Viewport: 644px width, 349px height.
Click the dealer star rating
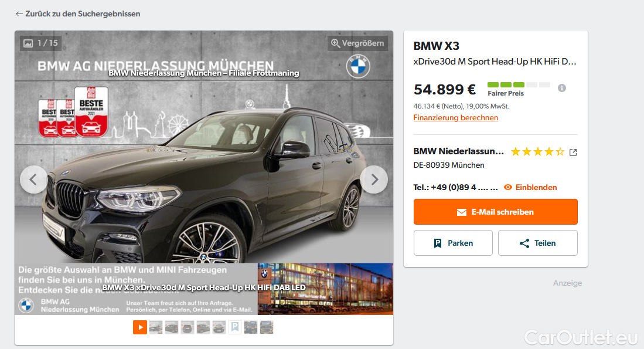pyautogui.click(x=537, y=152)
